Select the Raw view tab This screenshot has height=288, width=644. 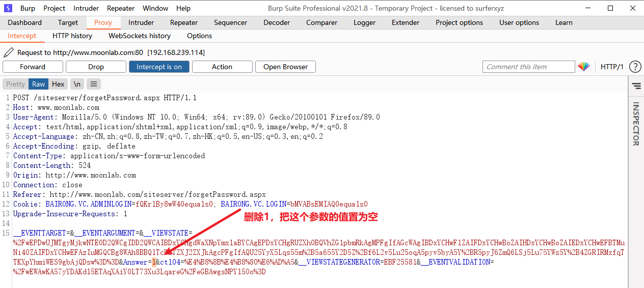point(39,84)
